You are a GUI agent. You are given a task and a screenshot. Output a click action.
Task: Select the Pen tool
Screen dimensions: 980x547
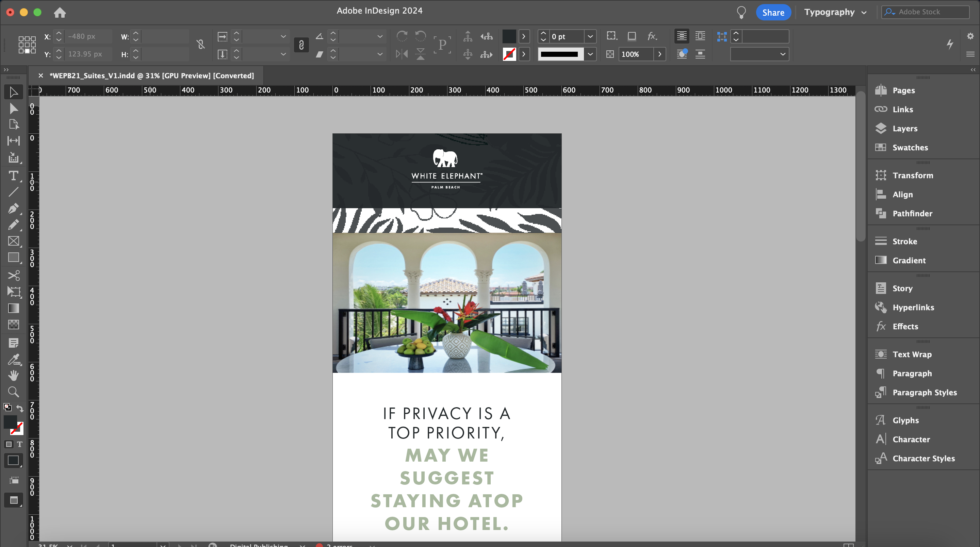[x=13, y=209]
